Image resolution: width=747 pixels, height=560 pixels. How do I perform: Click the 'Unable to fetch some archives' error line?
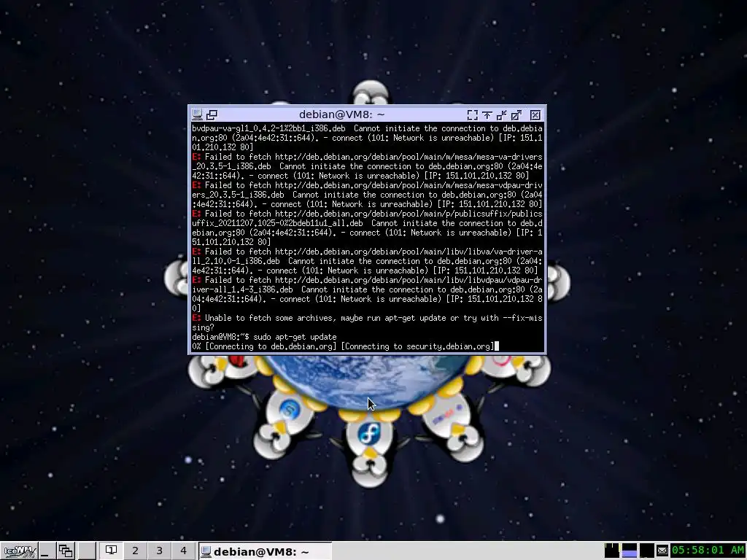(367, 323)
